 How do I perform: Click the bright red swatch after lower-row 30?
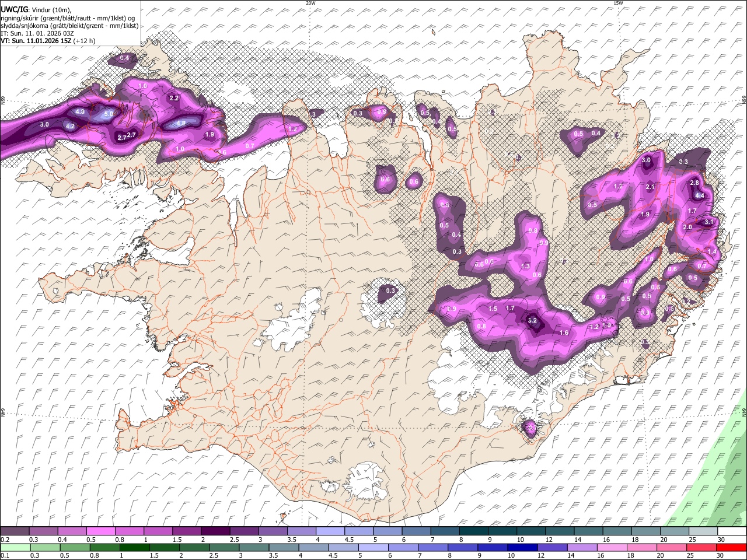click(731, 547)
